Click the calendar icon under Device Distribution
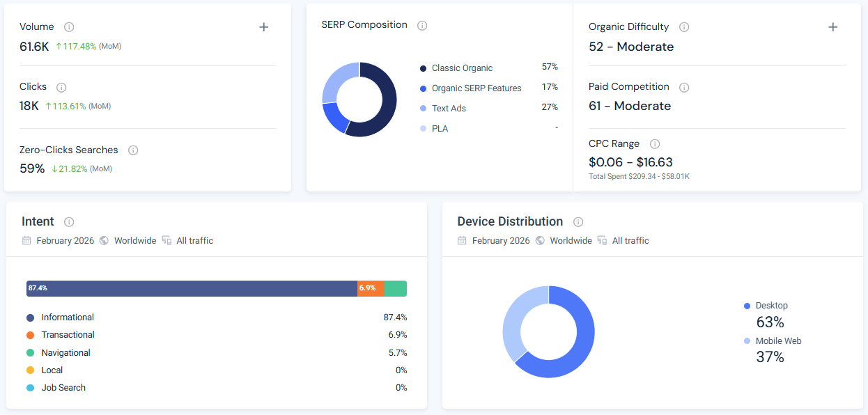This screenshot has height=415, width=868. click(x=463, y=241)
